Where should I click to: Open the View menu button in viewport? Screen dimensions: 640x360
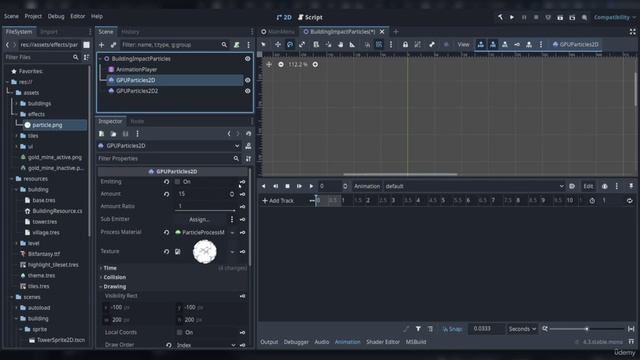(463, 44)
